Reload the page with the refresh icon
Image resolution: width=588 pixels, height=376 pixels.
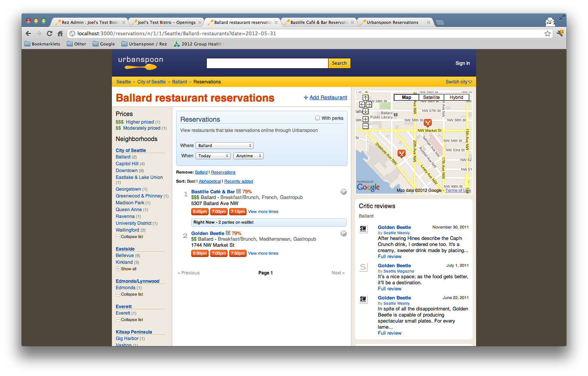(49, 33)
